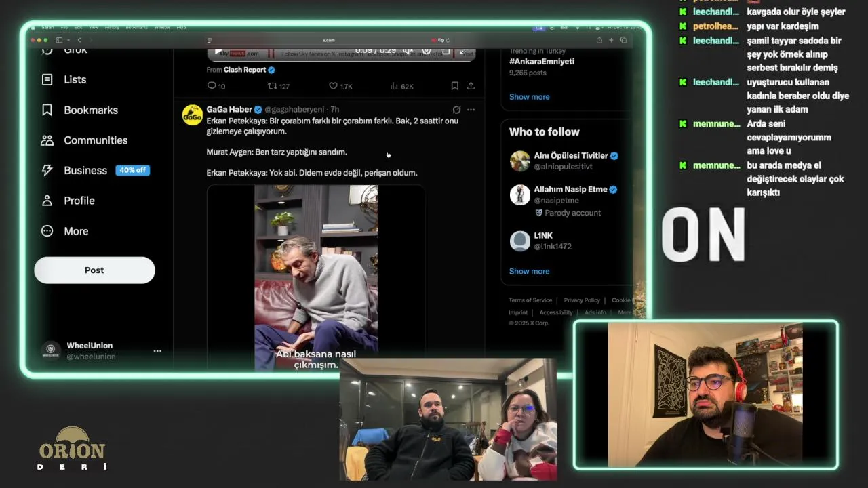Image resolution: width=868 pixels, height=488 pixels.
Task: Open GaGa Haber profile avatar
Action: (193, 115)
